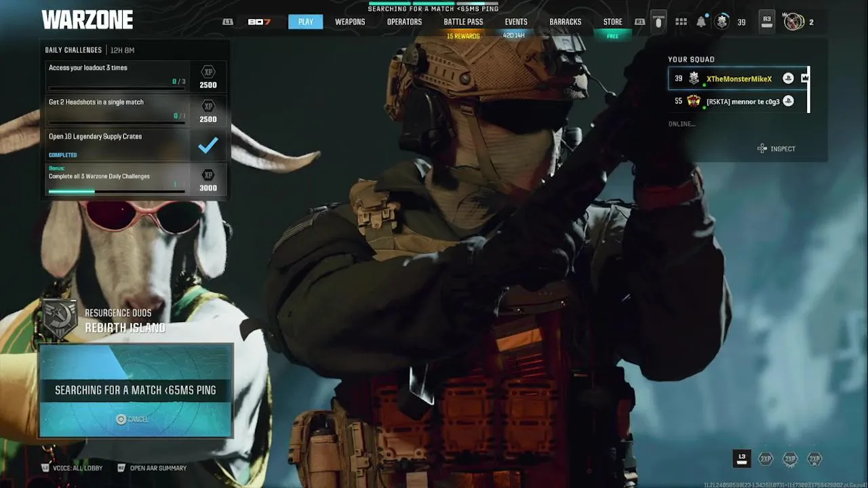Click the L1 previous-tab icon

(228, 22)
